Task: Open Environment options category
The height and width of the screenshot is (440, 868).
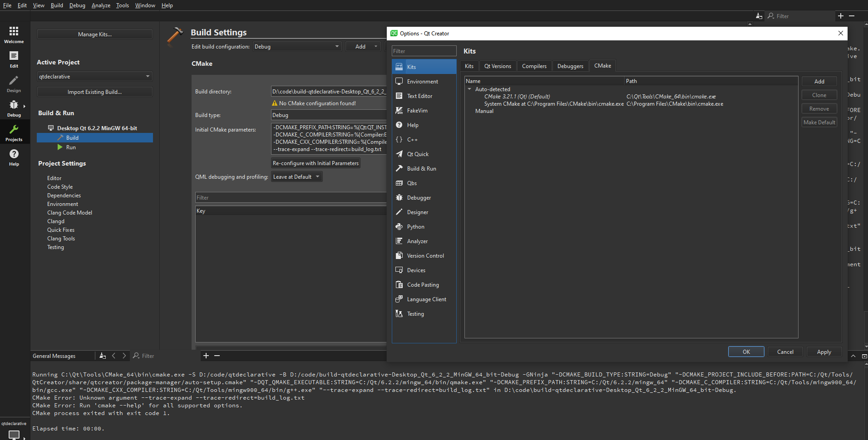Action: (x=424, y=81)
